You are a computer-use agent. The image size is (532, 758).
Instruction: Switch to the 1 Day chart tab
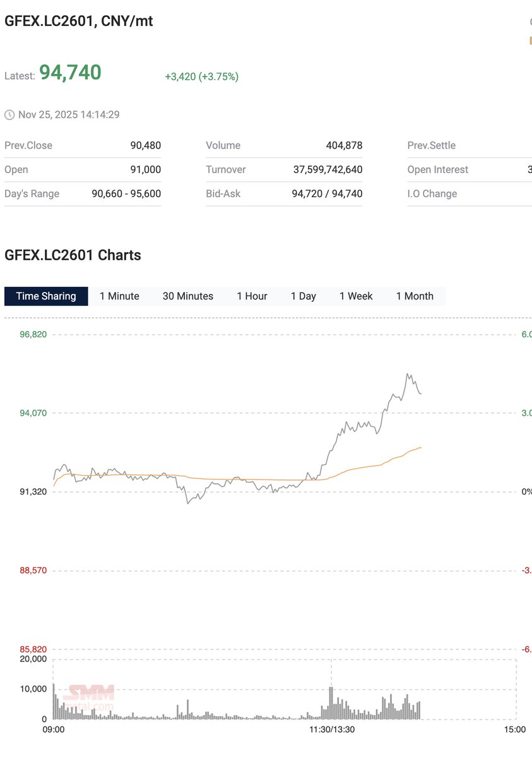point(303,296)
